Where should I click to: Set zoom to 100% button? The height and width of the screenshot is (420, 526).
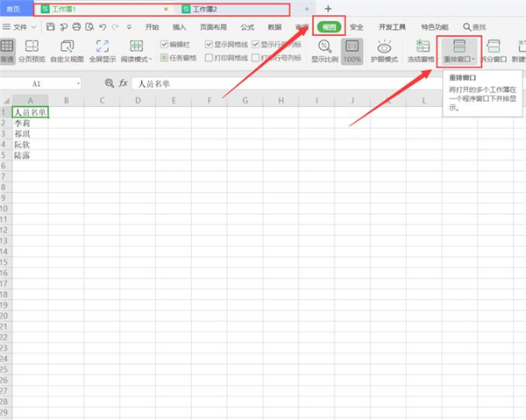[352, 49]
